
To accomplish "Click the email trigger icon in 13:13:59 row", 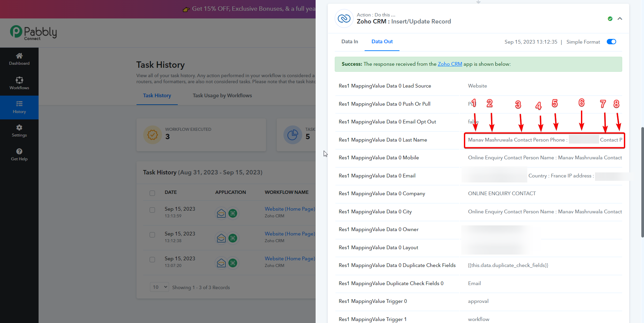I will point(221,213).
